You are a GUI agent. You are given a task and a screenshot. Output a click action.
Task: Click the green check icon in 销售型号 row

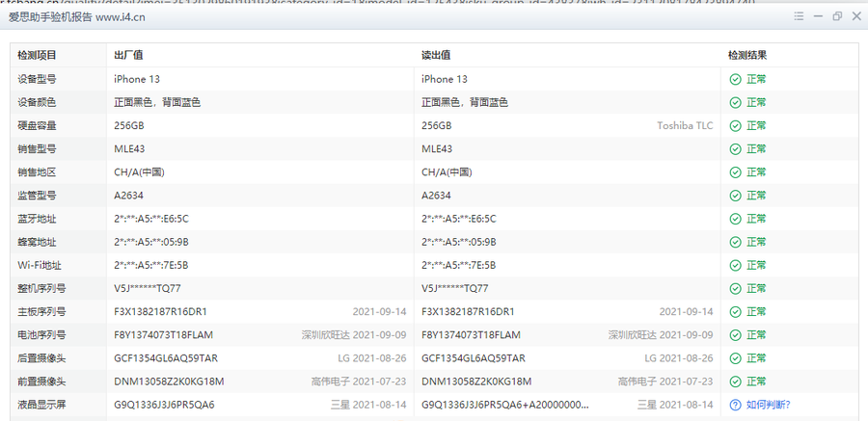pyautogui.click(x=735, y=149)
